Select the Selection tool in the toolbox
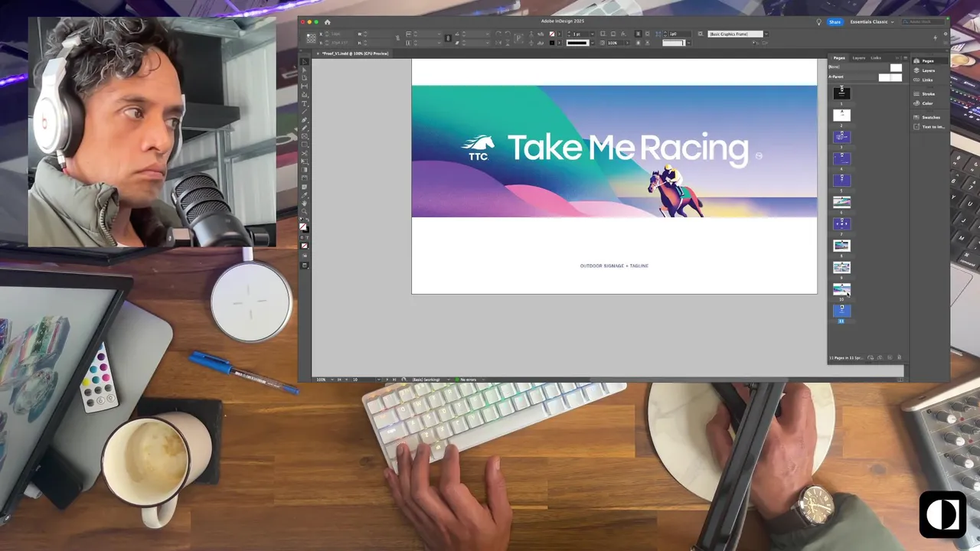Screen dimensions: 980x551 pos(303,60)
